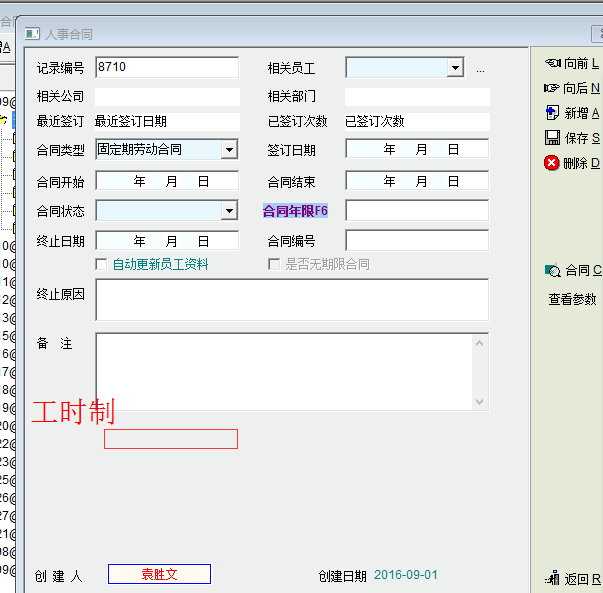Click the 合同编号 input field
This screenshot has height=593, width=603.
coord(416,241)
